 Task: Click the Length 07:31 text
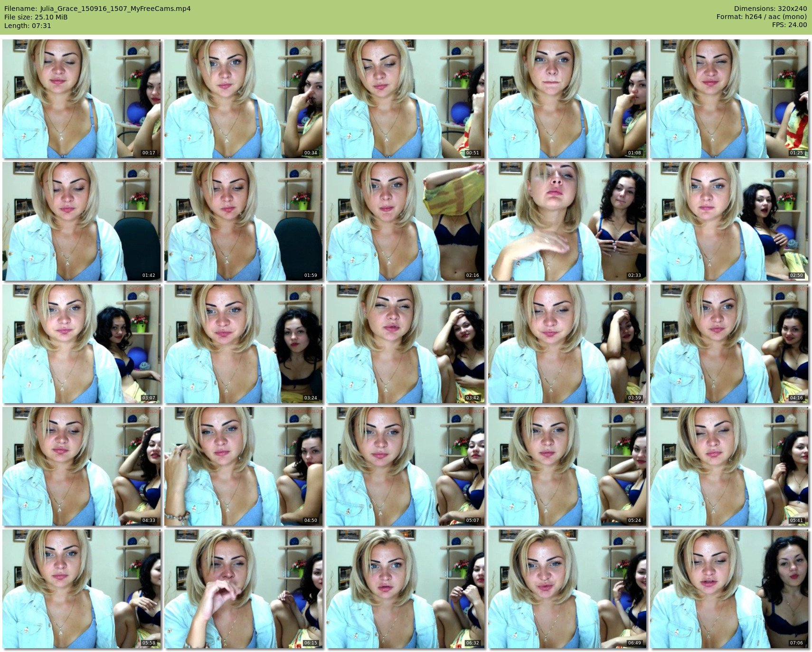[x=28, y=26]
